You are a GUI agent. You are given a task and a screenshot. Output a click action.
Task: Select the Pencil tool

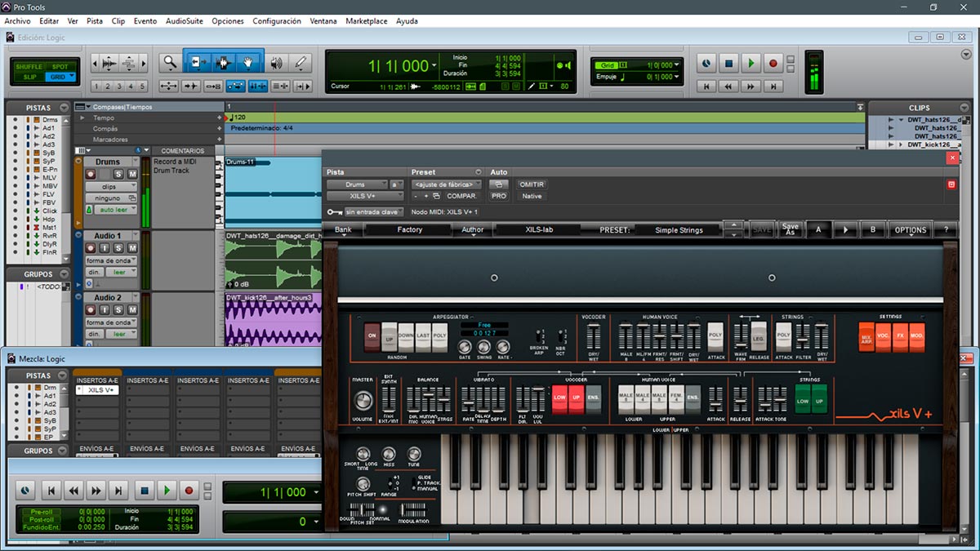[301, 62]
